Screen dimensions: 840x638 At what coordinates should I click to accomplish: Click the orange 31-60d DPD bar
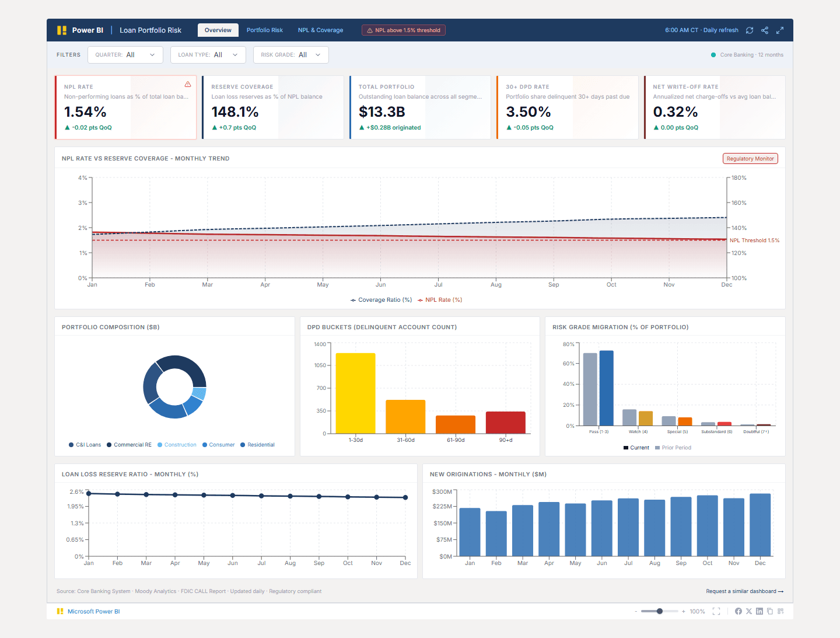tap(405, 417)
